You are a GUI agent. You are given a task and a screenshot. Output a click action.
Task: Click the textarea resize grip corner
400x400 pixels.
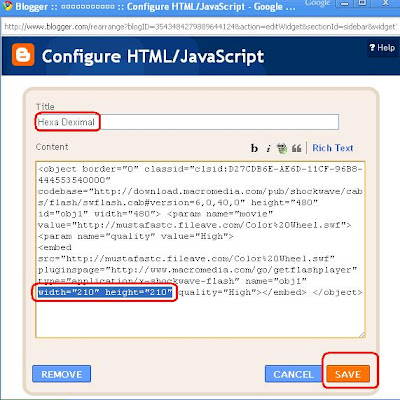point(362,334)
